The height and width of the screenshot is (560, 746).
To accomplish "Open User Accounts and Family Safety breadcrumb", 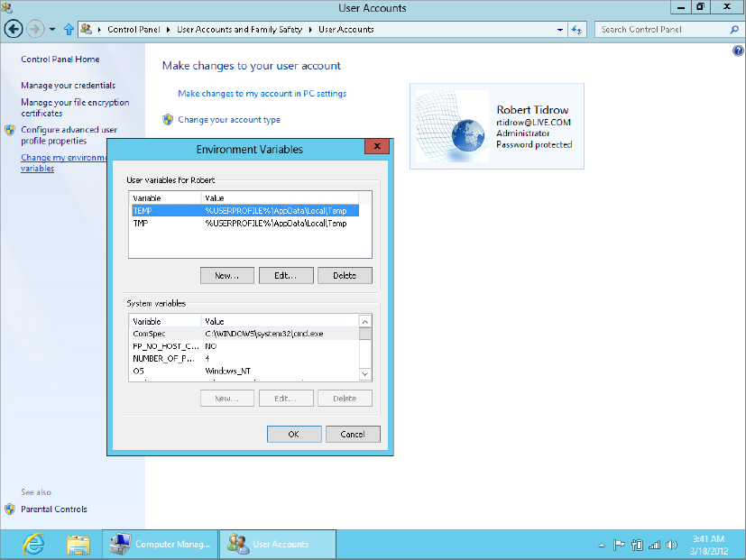I will pyautogui.click(x=241, y=28).
